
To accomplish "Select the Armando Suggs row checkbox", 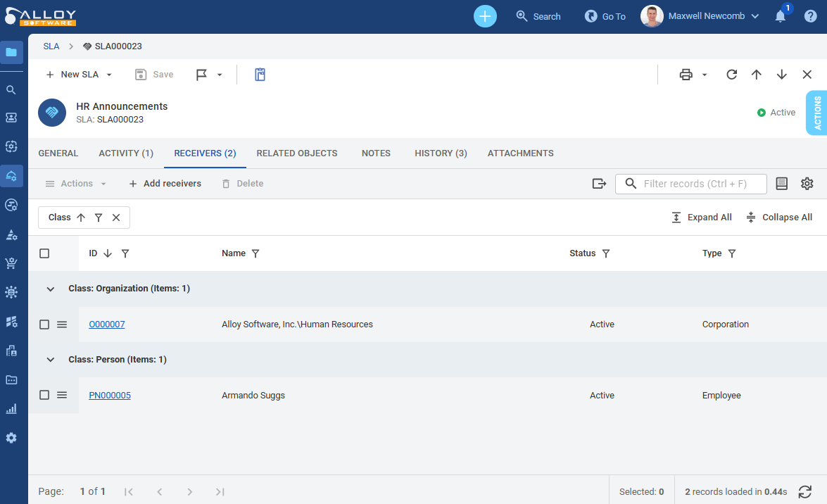I will pos(44,396).
